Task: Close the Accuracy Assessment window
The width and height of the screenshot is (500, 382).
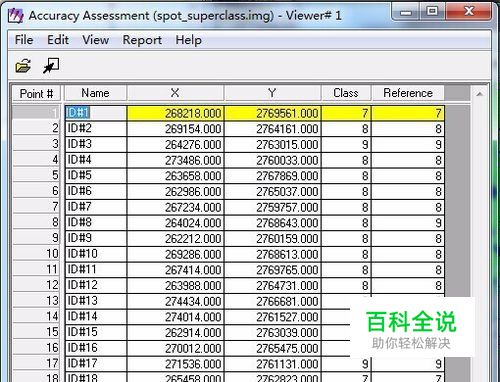Action: click(x=469, y=11)
